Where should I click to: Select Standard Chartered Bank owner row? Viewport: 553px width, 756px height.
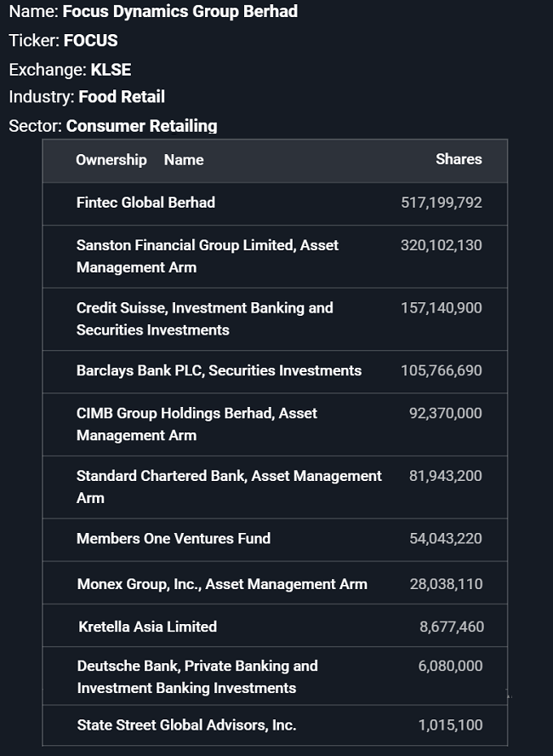[275, 487]
